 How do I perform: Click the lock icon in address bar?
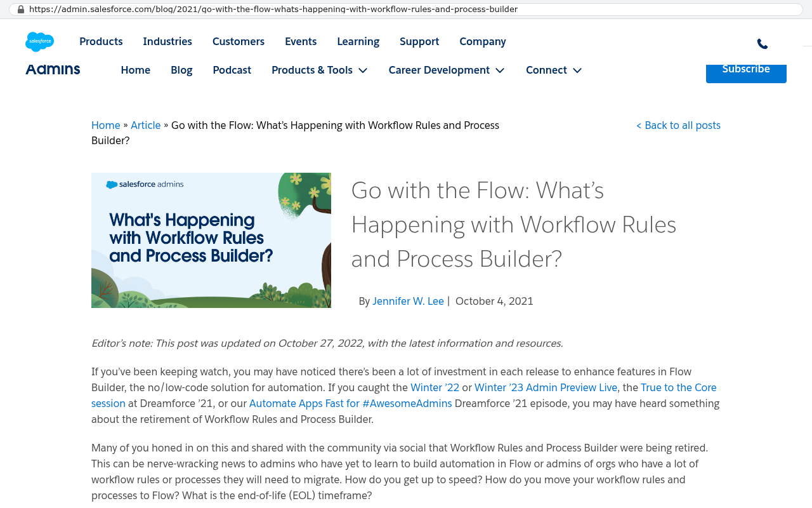[x=21, y=9]
